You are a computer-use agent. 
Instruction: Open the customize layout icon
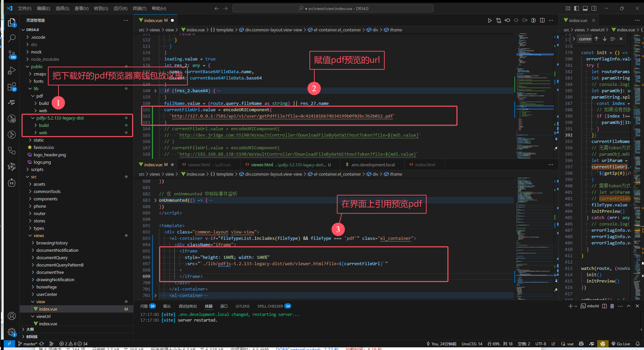click(568, 8)
